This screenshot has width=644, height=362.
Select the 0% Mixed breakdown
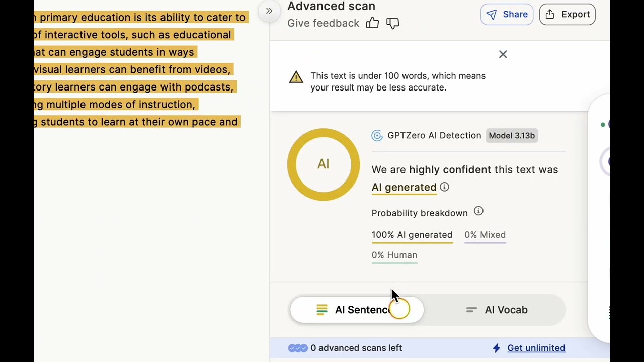pyautogui.click(x=485, y=235)
